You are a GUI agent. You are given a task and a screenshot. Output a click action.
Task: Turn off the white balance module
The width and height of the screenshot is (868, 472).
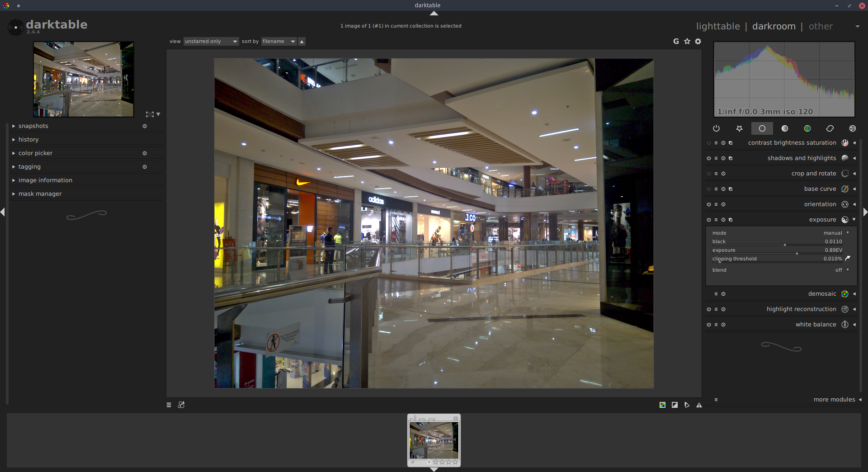tap(708, 325)
